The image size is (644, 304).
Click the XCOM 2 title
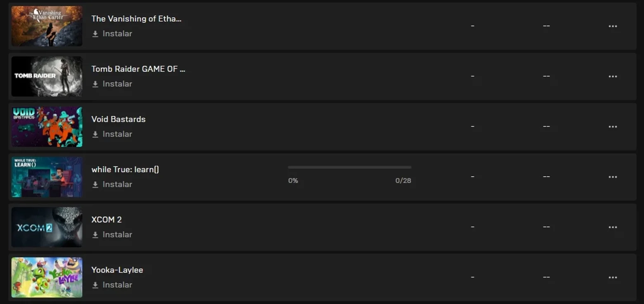[107, 220]
